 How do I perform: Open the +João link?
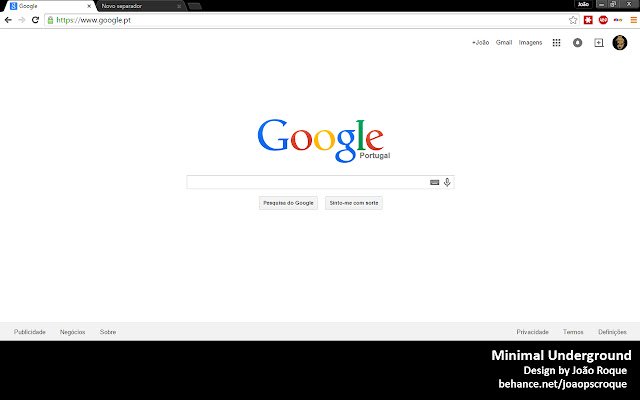480,42
